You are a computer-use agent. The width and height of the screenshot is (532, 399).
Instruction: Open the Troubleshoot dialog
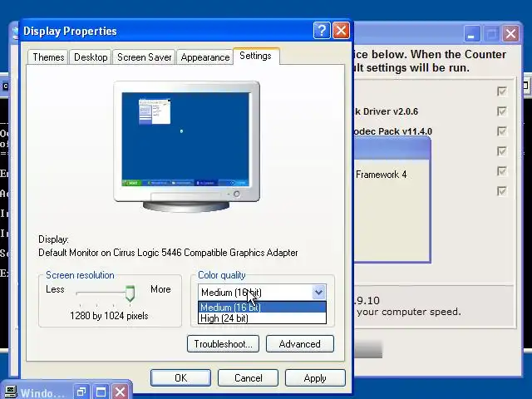pyautogui.click(x=223, y=343)
